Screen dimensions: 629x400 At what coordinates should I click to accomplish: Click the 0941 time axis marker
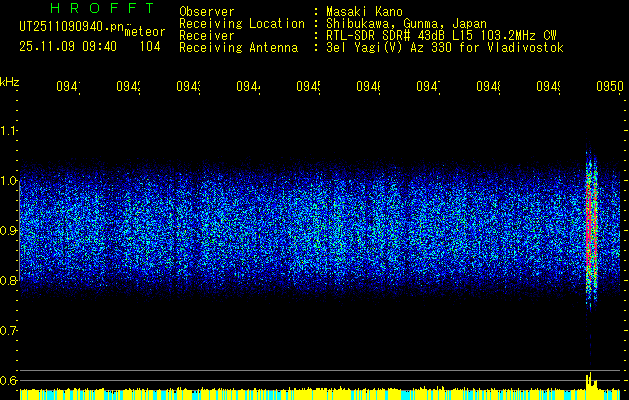pos(68,87)
